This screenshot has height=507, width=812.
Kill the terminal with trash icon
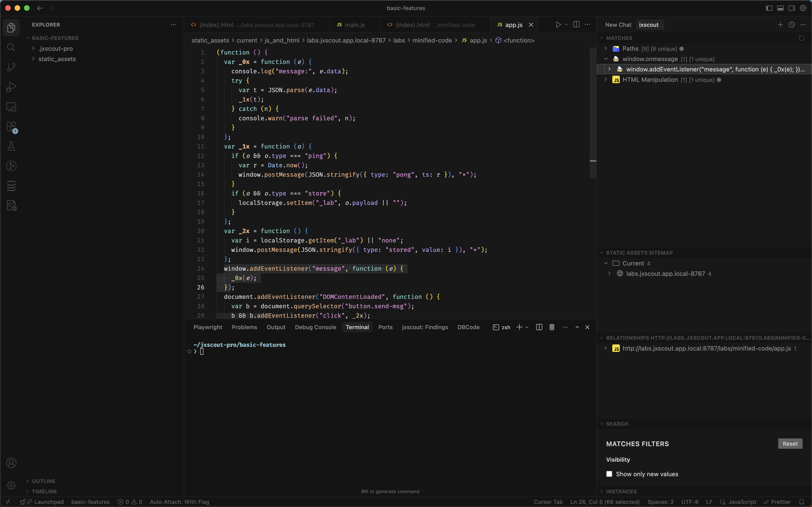(x=552, y=327)
